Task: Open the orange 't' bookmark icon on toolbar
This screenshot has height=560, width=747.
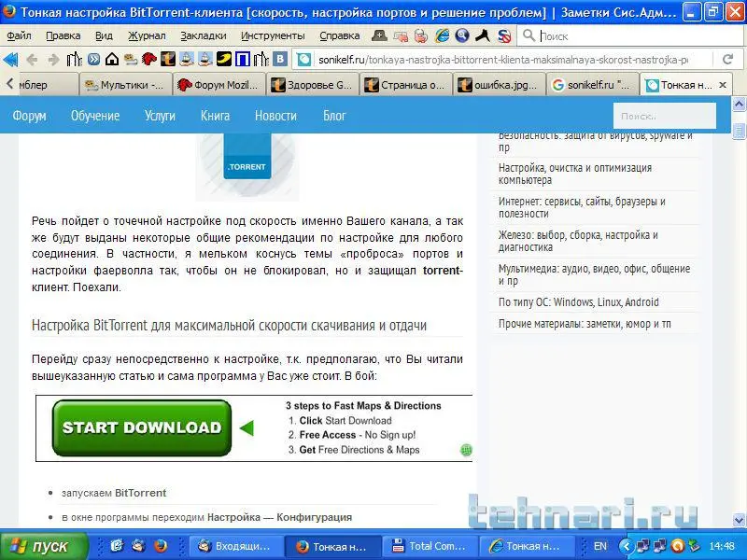Action: (168, 60)
